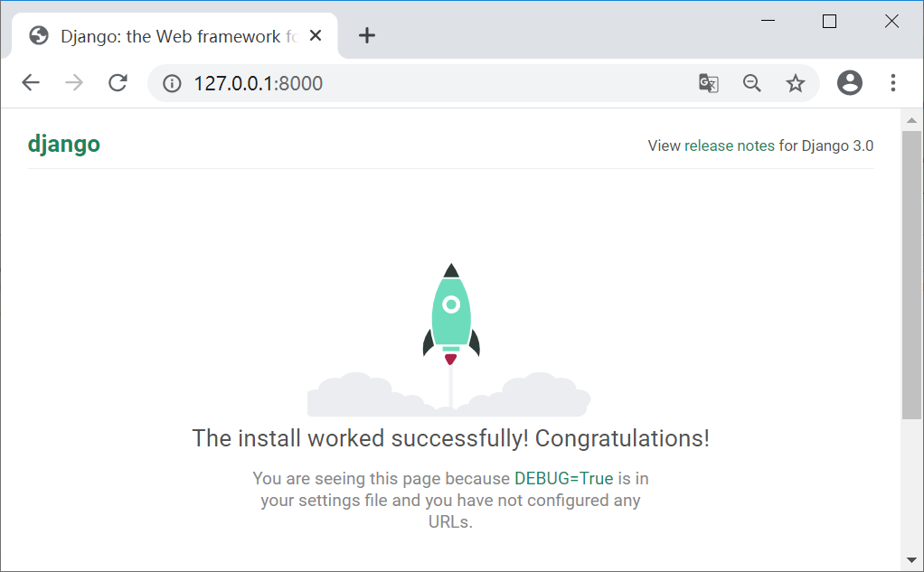924x572 pixels.
Task: Click the "for Django 3.0" text
Action: (x=826, y=145)
